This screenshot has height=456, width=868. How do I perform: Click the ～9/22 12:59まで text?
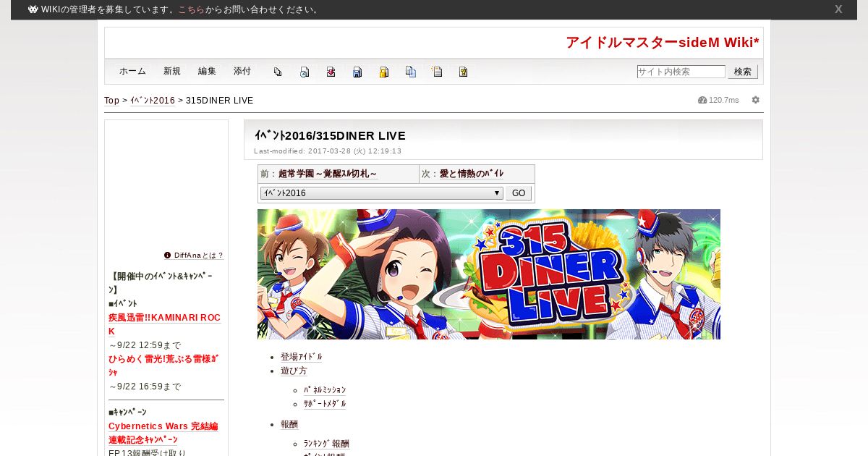(145, 345)
